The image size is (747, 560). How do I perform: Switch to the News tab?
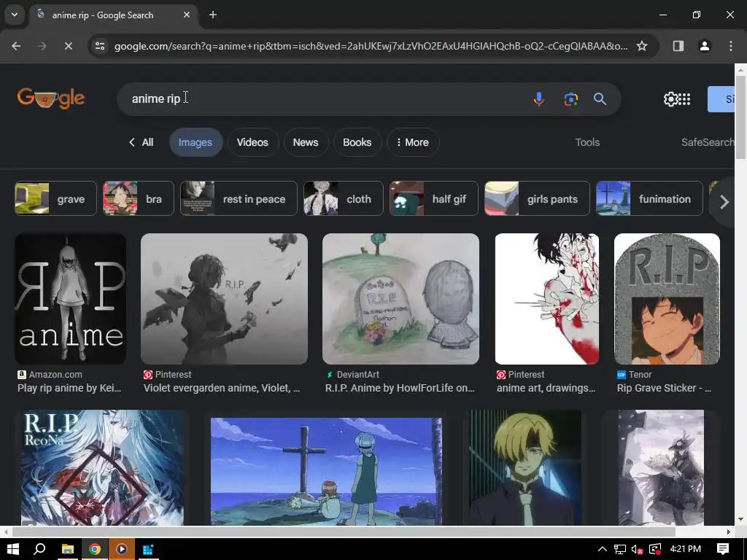point(306,142)
